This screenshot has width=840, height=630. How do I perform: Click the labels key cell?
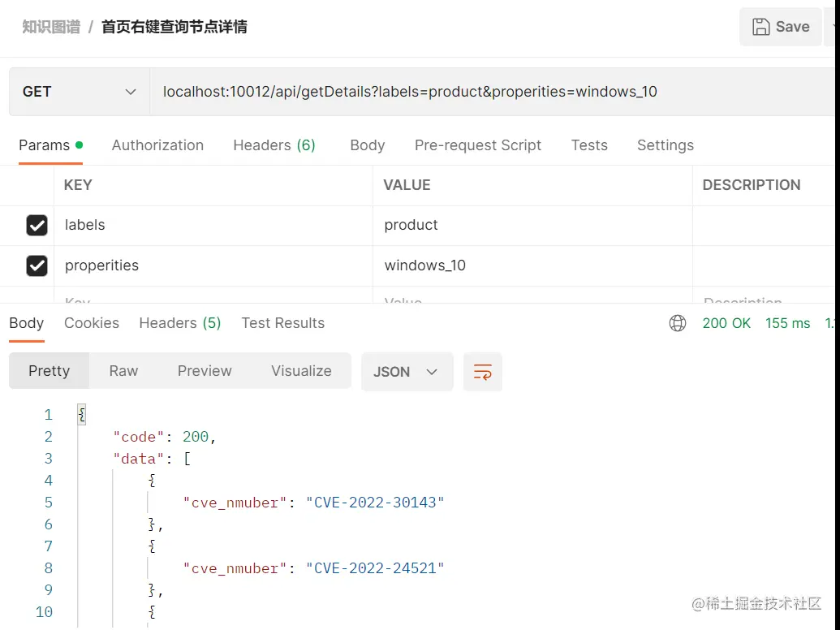[x=213, y=226]
